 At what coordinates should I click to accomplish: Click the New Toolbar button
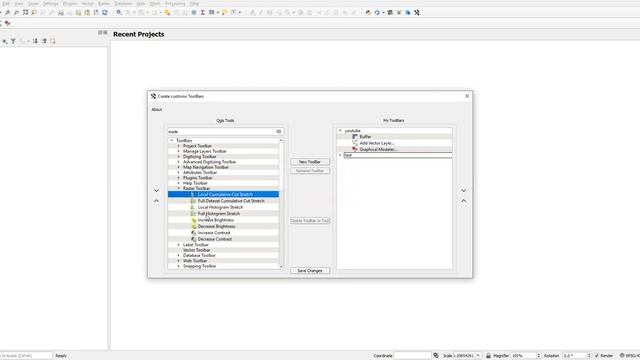click(x=310, y=162)
